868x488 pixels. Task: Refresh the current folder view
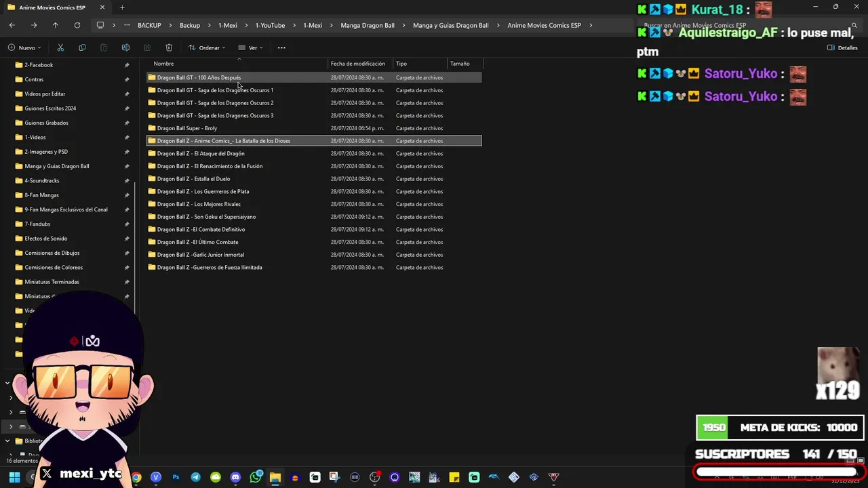click(77, 25)
